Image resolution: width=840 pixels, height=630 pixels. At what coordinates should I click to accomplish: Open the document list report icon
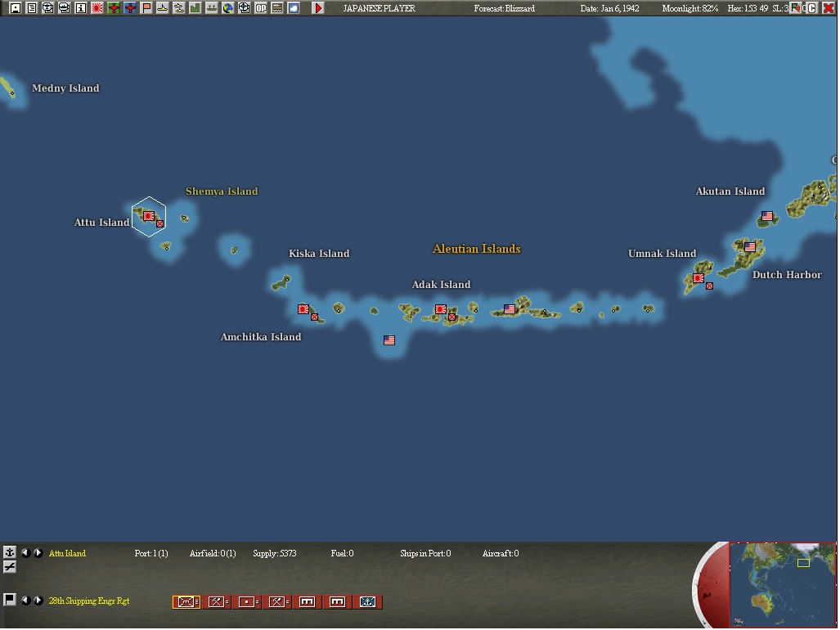tap(32, 8)
